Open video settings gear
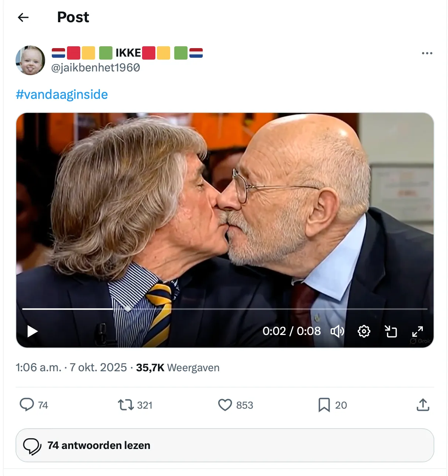The height and width of the screenshot is (476, 448). click(x=364, y=331)
